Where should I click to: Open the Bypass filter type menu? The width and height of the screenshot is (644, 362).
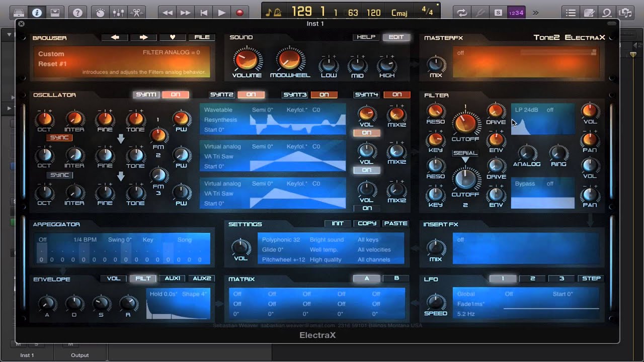(x=525, y=184)
